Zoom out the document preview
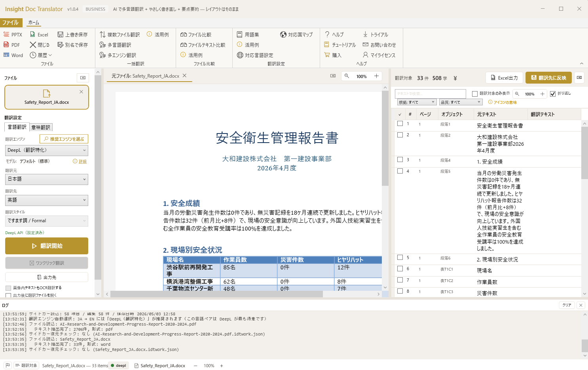Image resolution: width=588 pixels, height=370 pixels. tap(347, 76)
